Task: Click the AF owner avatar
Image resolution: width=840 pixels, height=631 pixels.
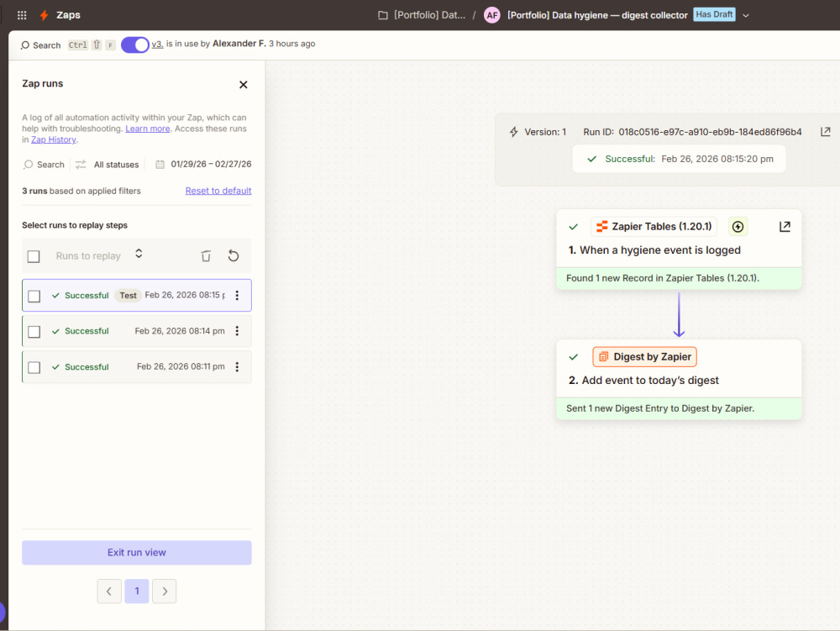Action: click(491, 15)
